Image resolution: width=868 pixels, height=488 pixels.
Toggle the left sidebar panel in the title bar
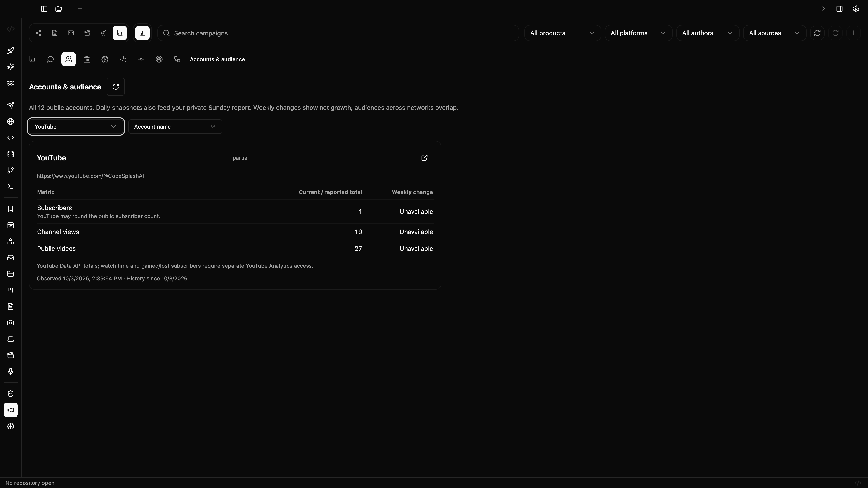point(44,9)
